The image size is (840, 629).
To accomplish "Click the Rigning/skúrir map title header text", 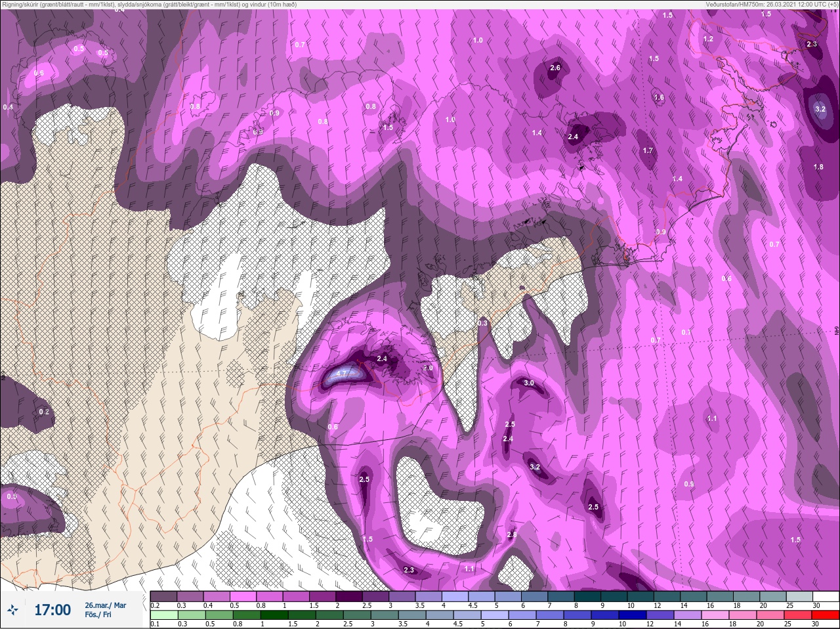I will [x=149, y=4].
